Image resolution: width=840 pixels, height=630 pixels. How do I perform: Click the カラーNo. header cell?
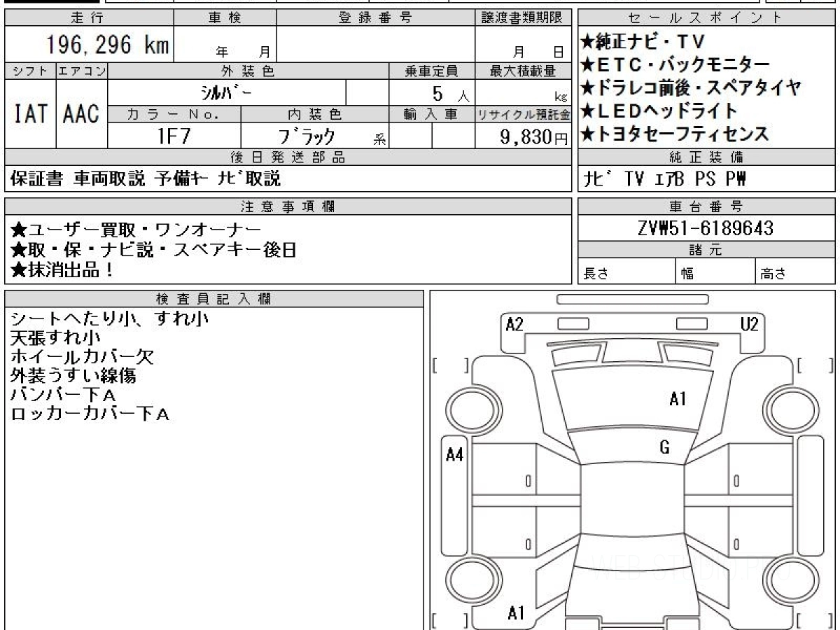(x=175, y=114)
